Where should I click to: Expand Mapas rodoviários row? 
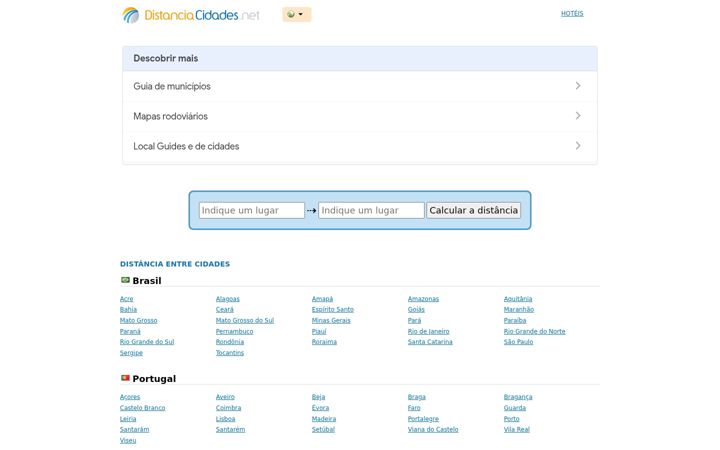(360, 116)
